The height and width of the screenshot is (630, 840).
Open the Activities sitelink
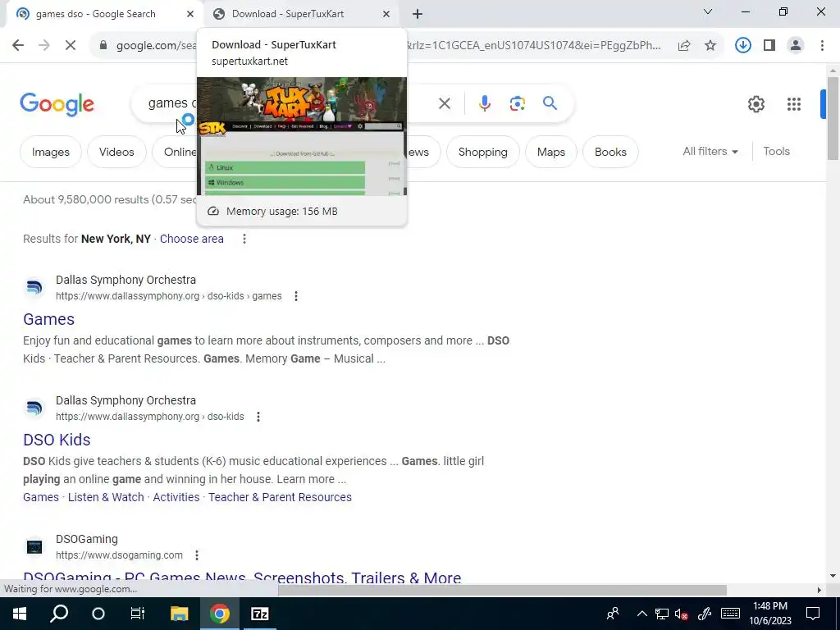pyautogui.click(x=176, y=497)
